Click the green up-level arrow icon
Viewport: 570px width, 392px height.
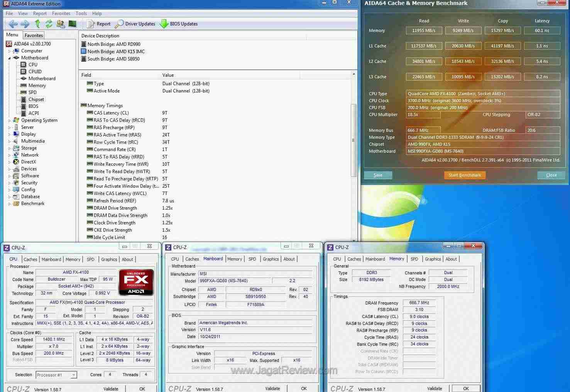point(37,24)
